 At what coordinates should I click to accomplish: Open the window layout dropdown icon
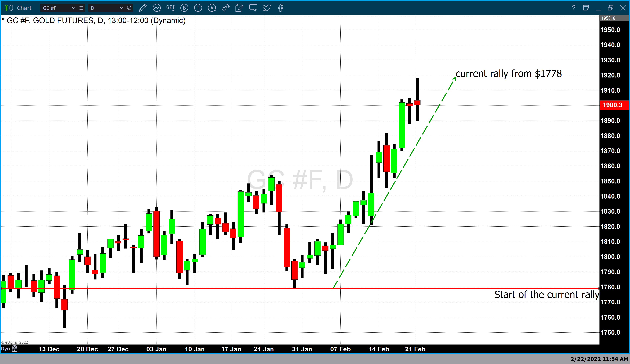coord(586,8)
